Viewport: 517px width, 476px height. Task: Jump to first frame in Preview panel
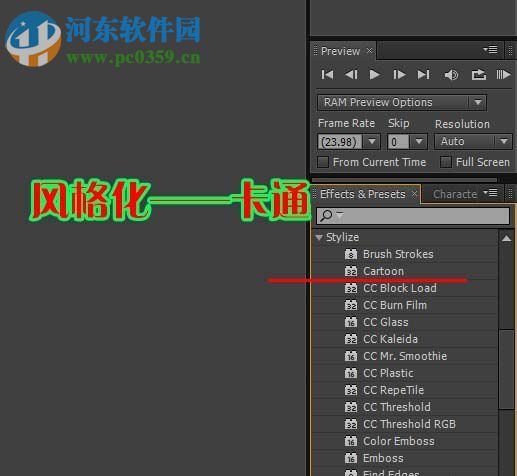coord(327,74)
